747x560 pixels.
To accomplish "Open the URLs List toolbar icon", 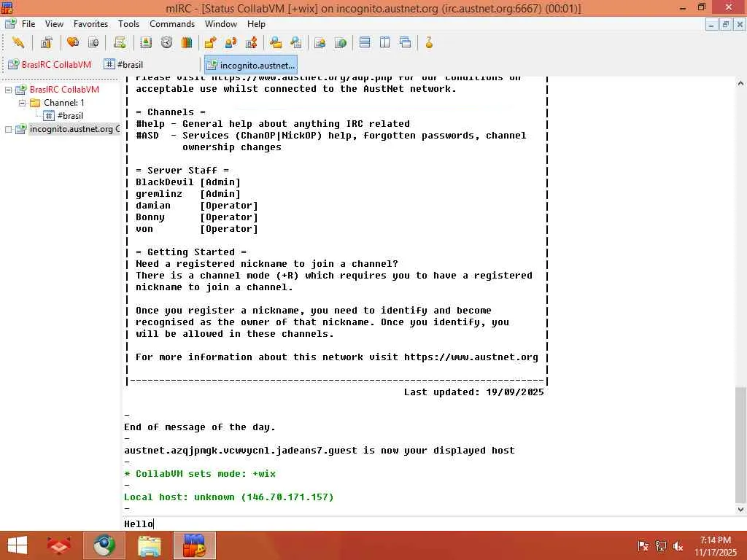I will coord(340,43).
